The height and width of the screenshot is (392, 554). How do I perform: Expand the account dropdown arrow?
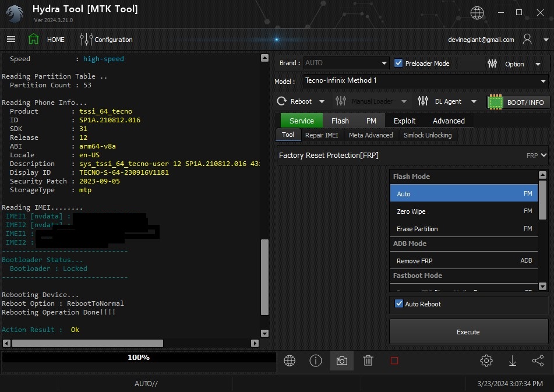click(x=546, y=40)
